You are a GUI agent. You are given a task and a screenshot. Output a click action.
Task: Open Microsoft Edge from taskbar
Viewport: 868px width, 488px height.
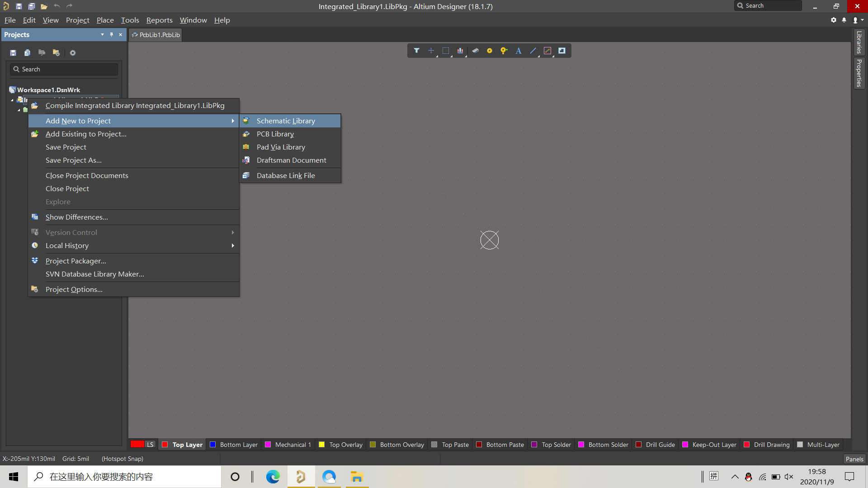(x=273, y=477)
